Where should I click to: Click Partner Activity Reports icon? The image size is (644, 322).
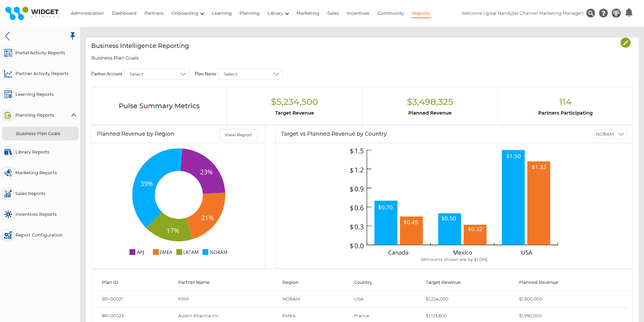tap(8, 74)
